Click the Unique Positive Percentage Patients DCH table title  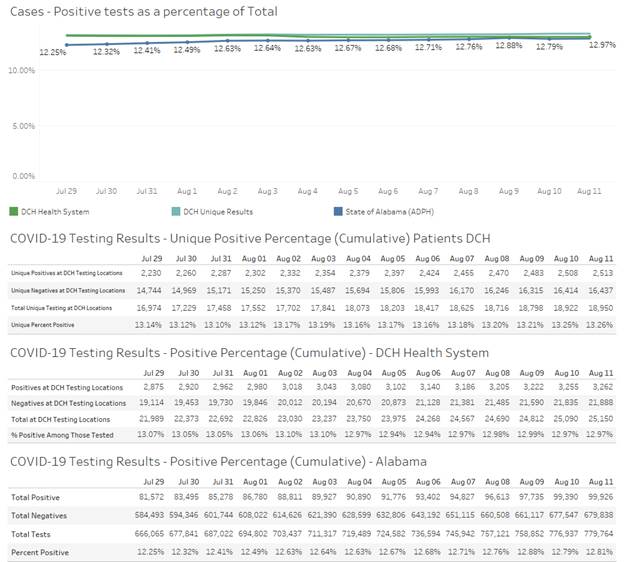pyautogui.click(x=250, y=238)
